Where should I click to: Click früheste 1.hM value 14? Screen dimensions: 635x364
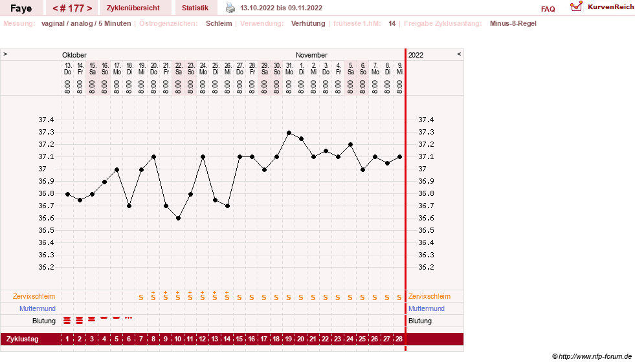click(392, 23)
